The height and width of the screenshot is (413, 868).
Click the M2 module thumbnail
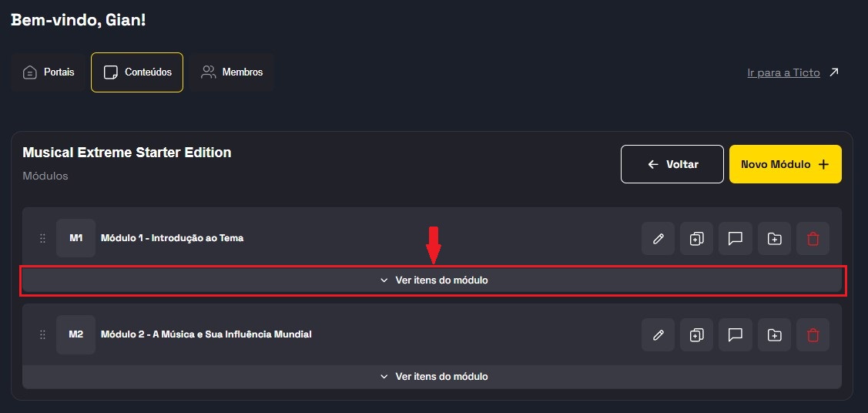[75, 335]
